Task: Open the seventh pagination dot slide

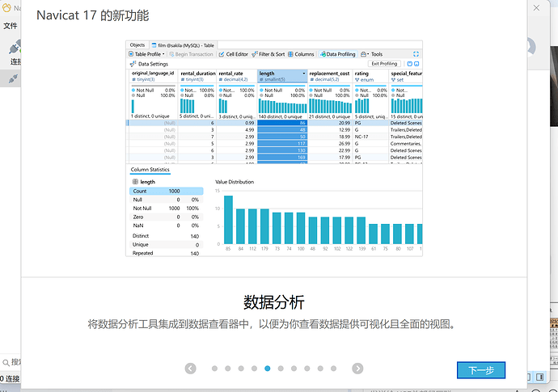Action: pyautogui.click(x=294, y=369)
